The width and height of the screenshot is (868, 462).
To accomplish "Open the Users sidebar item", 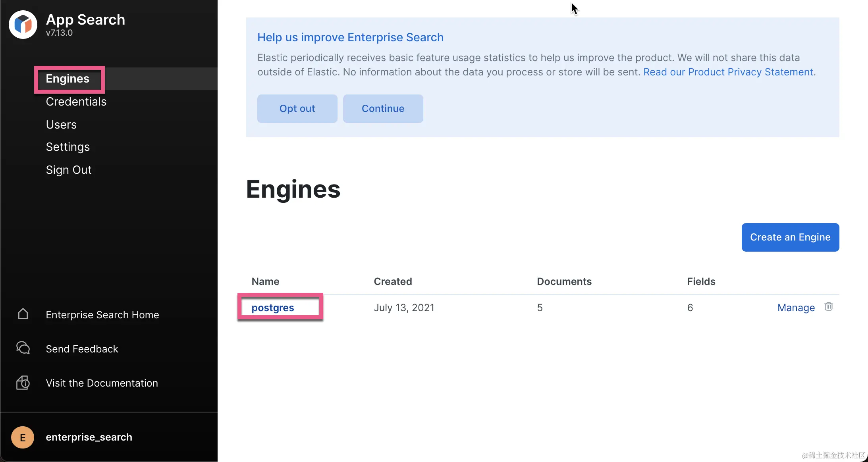I will [x=61, y=125].
